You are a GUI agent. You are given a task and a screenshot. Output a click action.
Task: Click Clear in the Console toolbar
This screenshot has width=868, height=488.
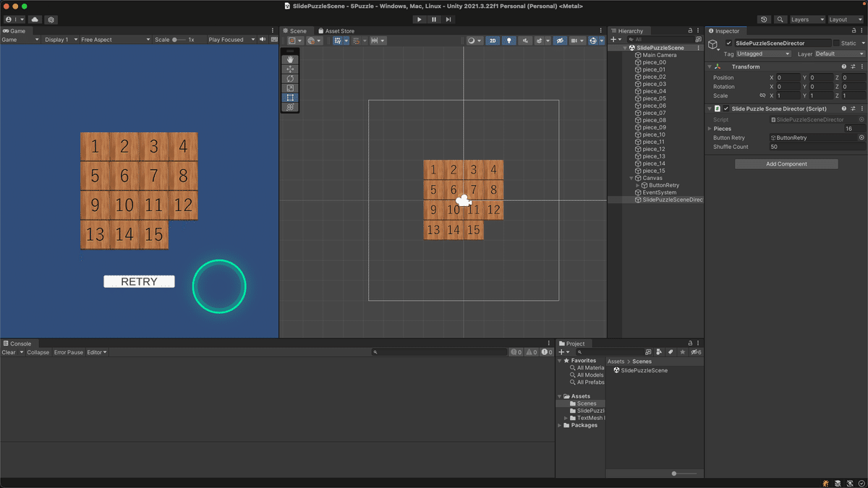(x=9, y=352)
